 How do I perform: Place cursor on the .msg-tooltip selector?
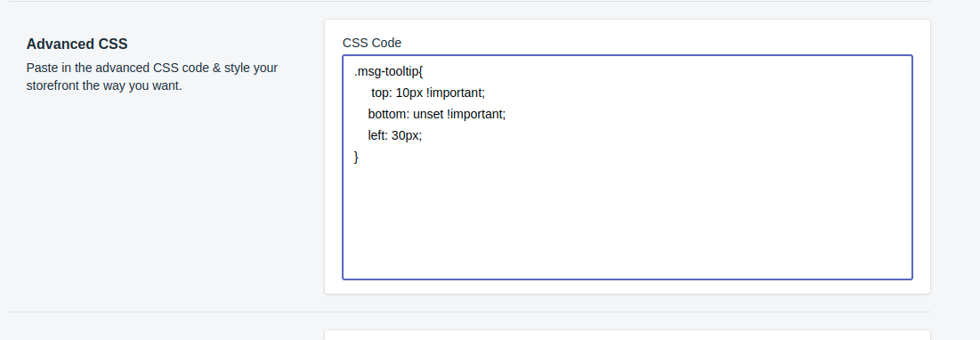(x=386, y=72)
